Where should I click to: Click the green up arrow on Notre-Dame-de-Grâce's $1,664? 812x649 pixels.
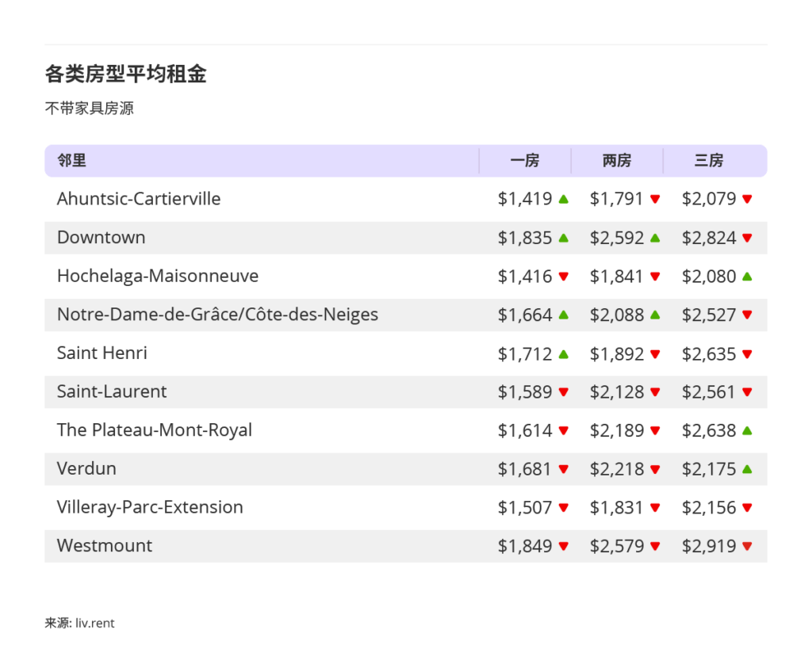pos(563,315)
